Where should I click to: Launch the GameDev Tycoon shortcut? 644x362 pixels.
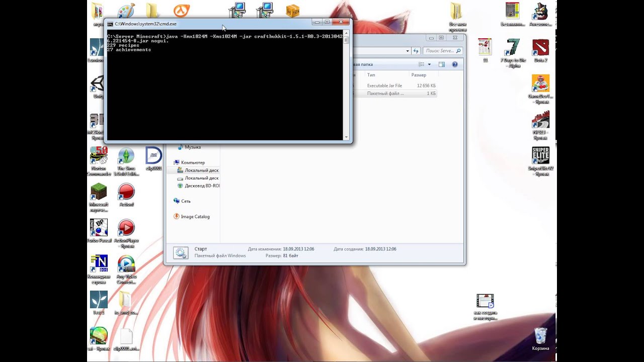pyautogui.click(x=540, y=89)
